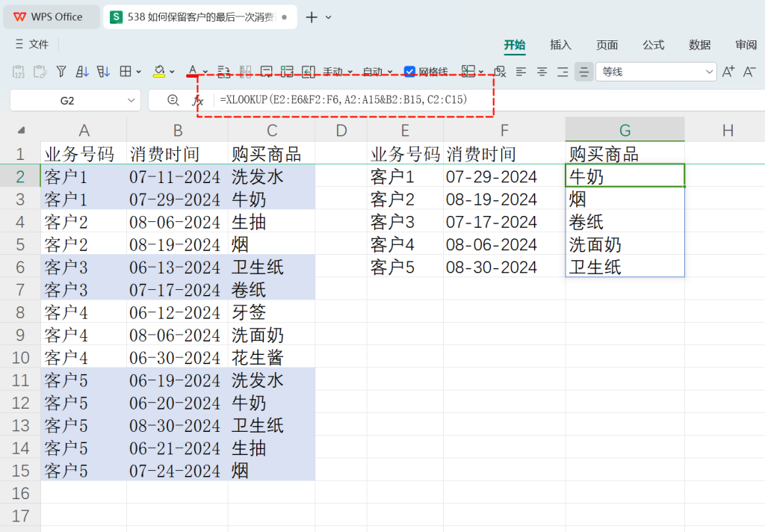Viewport: 765px width, 532px height.
Task: Switch to the 公式 ribbon tab
Action: [653, 45]
